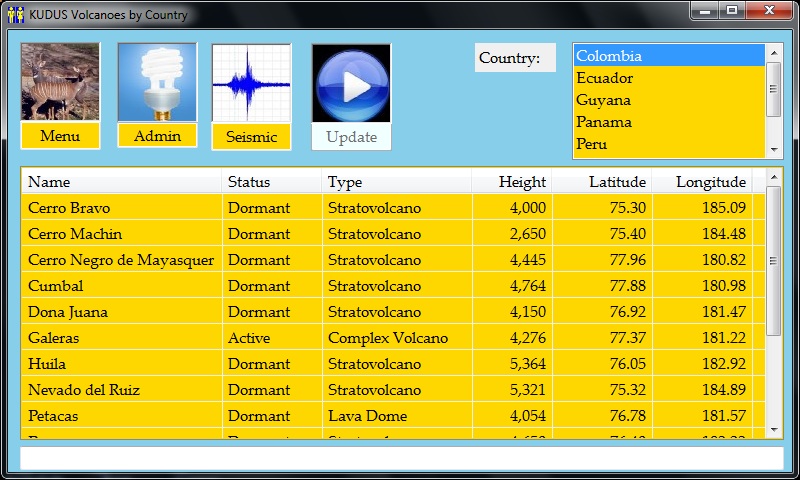Select the Nevado del Ruiz row
Image resolution: width=800 pixels, height=480 pixels.
pyautogui.click(x=84, y=390)
